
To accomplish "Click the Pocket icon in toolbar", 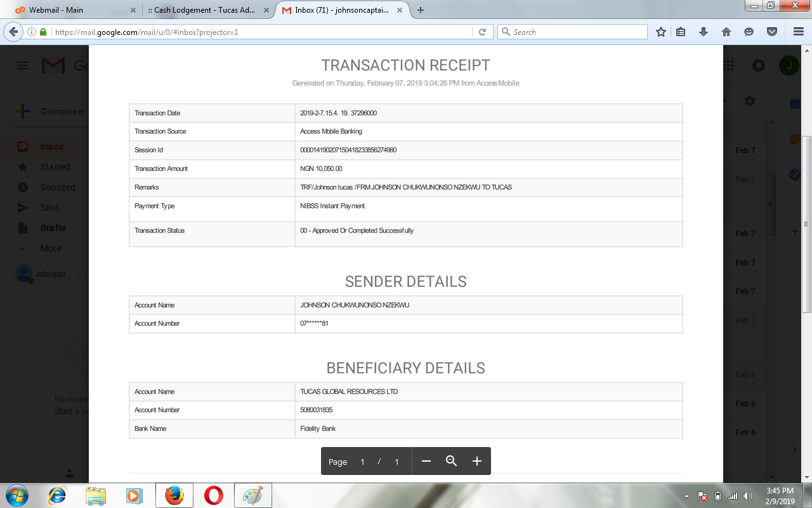I will coord(772,32).
